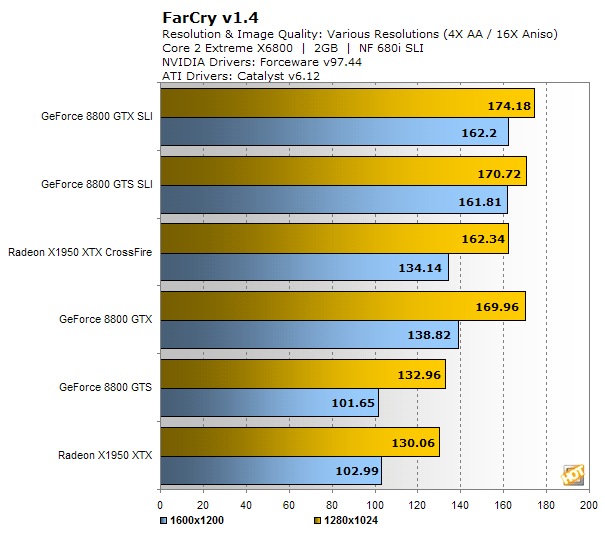Screen dimensions: 605x535
Task: Click the Resolution & Image Quality subtitle line
Action: [x=360, y=34]
